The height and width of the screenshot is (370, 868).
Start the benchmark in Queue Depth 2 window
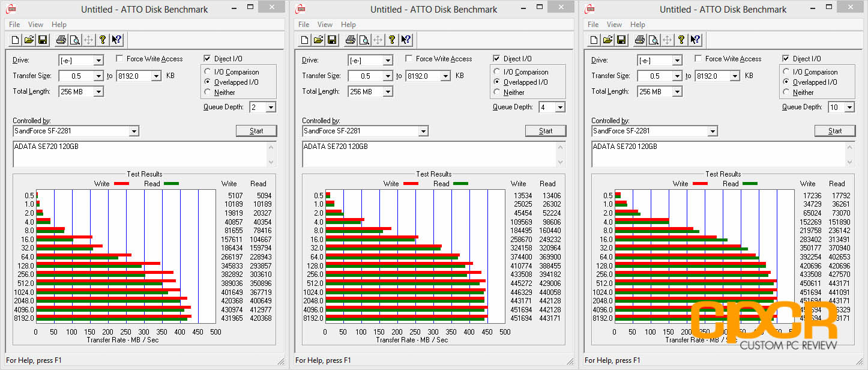coord(256,131)
